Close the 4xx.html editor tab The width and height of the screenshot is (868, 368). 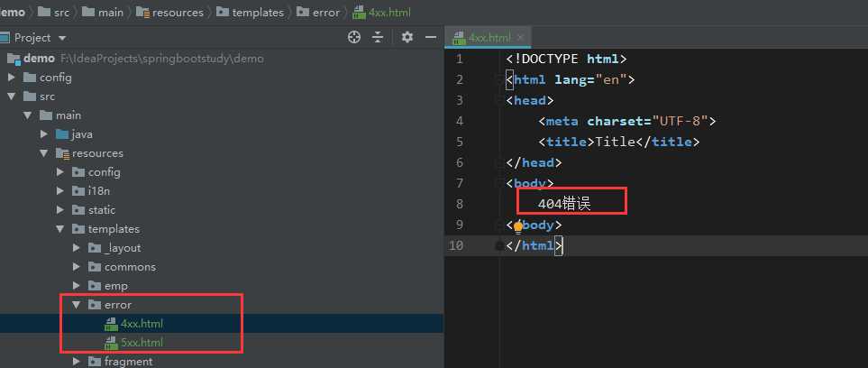pyautogui.click(x=518, y=38)
